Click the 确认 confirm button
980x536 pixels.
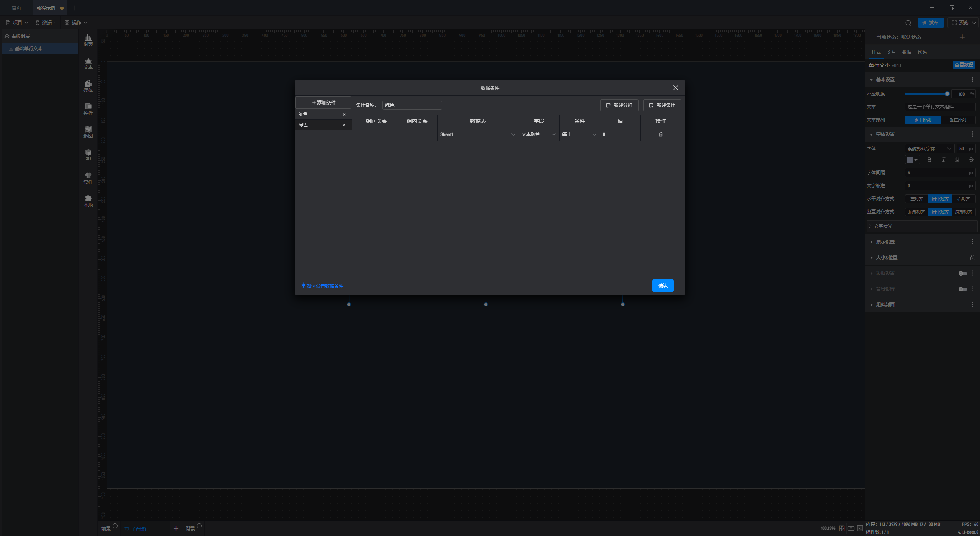tap(663, 286)
